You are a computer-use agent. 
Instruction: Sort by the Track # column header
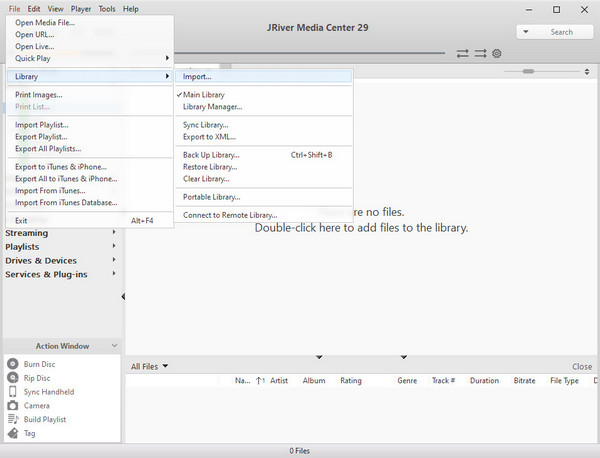(x=443, y=380)
